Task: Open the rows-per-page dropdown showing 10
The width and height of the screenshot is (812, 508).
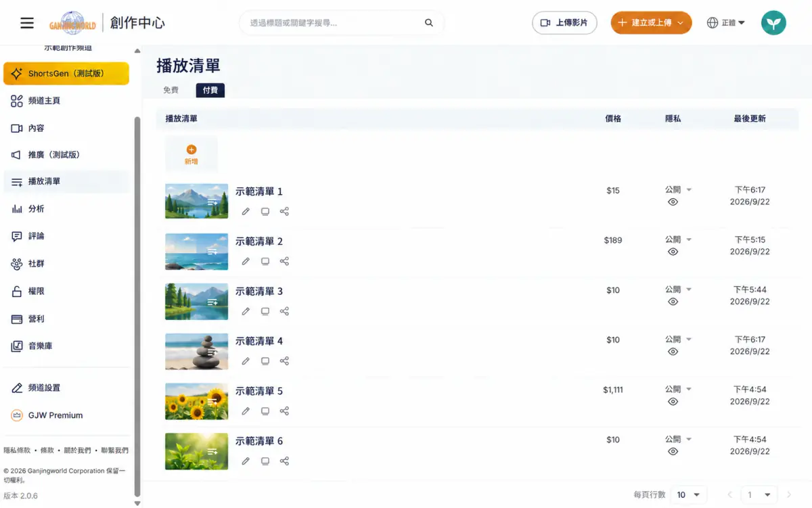Action: coord(690,494)
